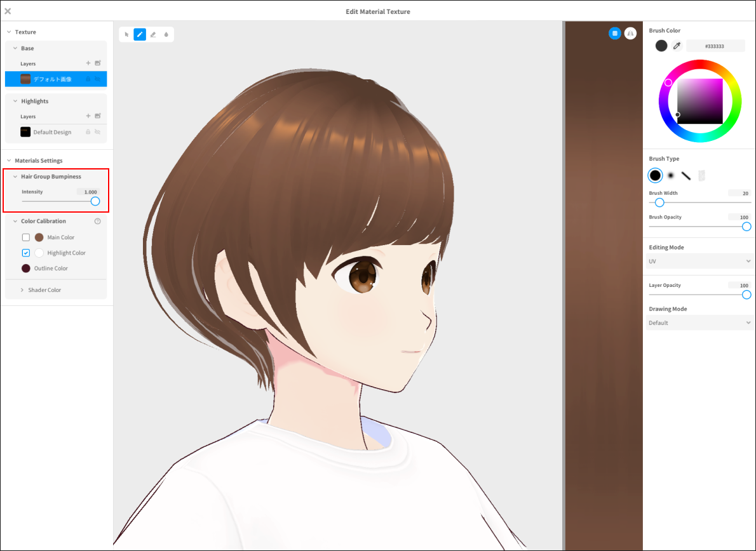Screen dimensions: 756x551
Task: Enable the Main Color checkbox
Action: click(26, 237)
